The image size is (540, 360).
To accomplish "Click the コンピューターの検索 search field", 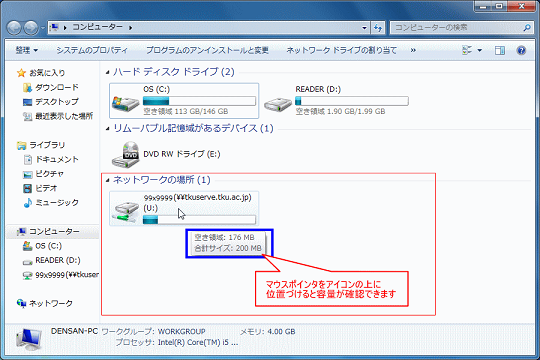I will (x=457, y=28).
